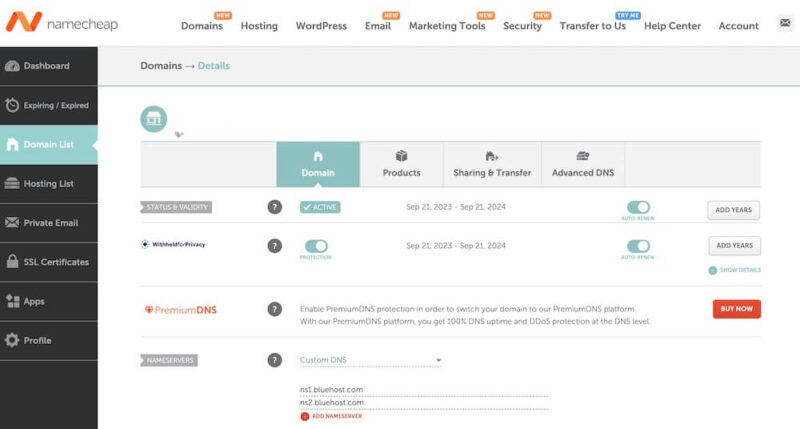
Task: Click help icon for WithheldforPrivacy row
Action: coord(274,246)
